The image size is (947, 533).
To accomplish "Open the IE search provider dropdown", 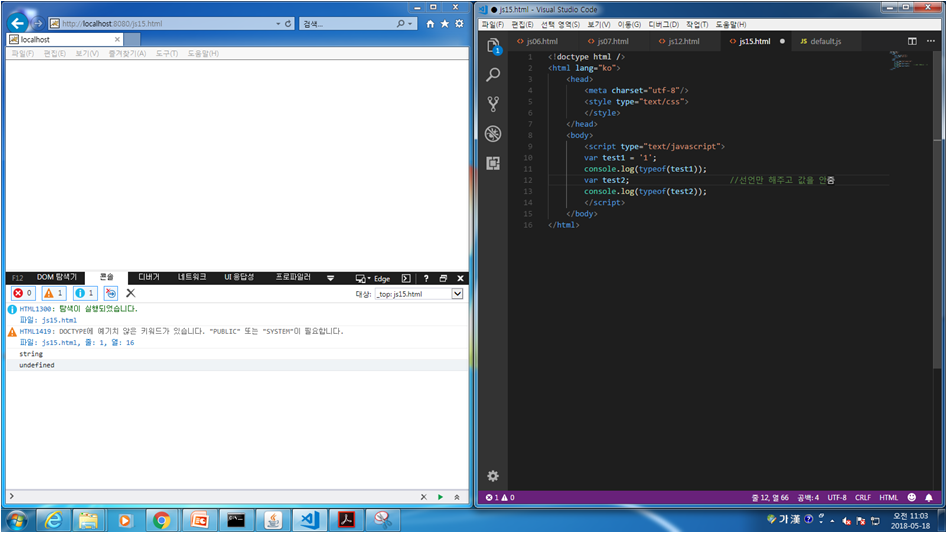I will (x=410, y=24).
